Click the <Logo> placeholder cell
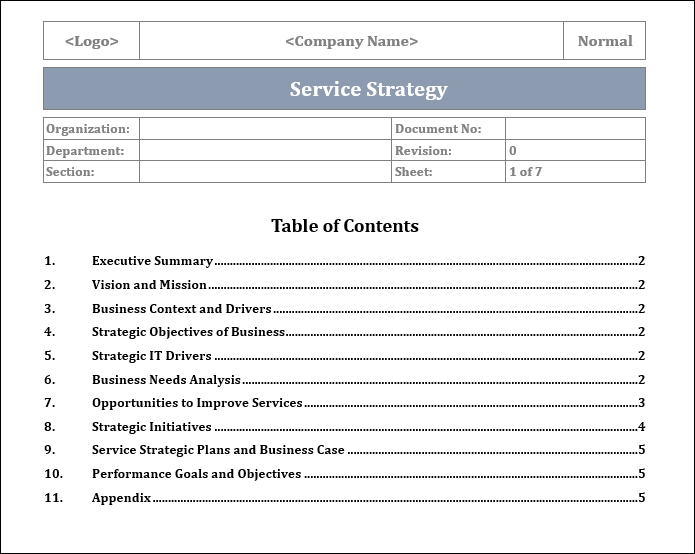The image size is (695, 554). pos(91,42)
